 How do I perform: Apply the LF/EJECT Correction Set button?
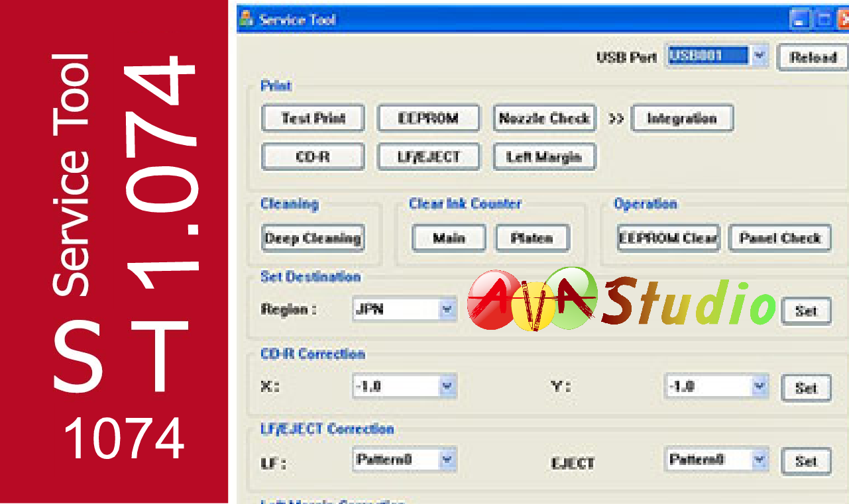(806, 461)
